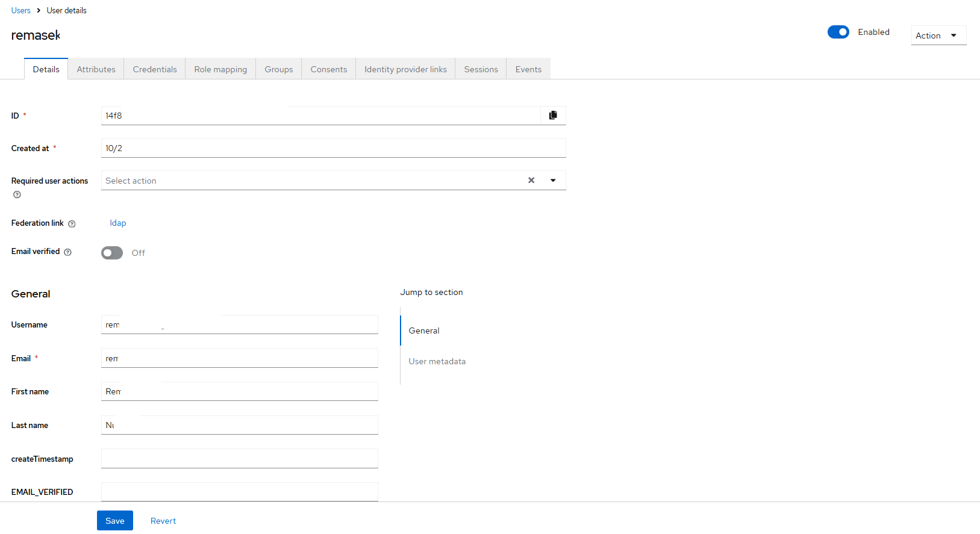The image size is (980, 534).
Task: Edit the Email input field
Action: [x=240, y=358]
